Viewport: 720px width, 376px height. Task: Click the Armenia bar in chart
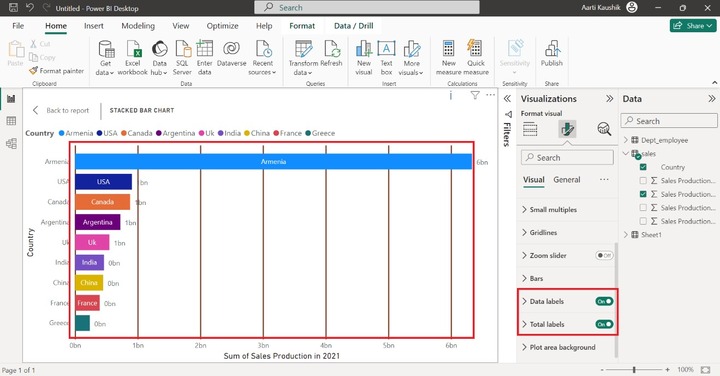273,162
